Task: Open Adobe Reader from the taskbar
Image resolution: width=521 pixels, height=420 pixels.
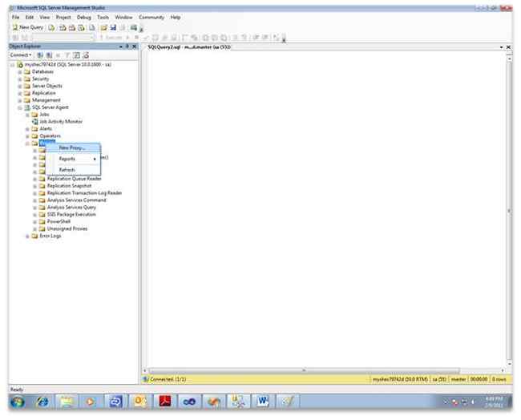Action: tap(165, 402)
